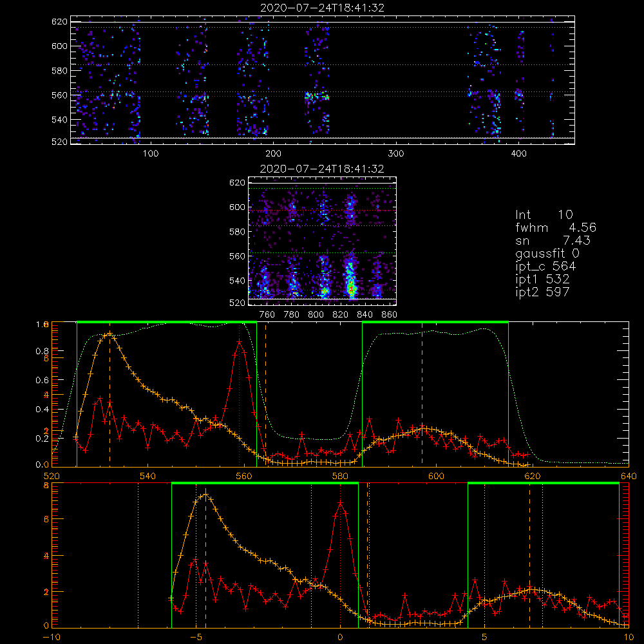
Task: Select the 'Int 10' readout line
Action: 544,214
